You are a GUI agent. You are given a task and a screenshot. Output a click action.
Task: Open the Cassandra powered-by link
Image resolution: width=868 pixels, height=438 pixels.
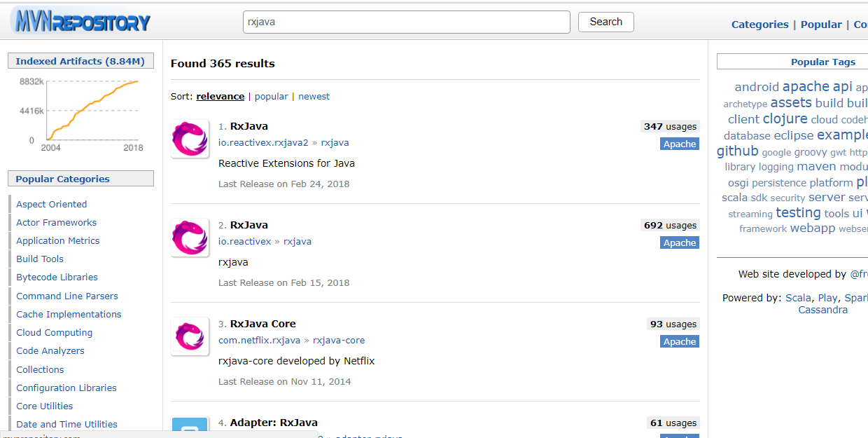tap(822, 310)
